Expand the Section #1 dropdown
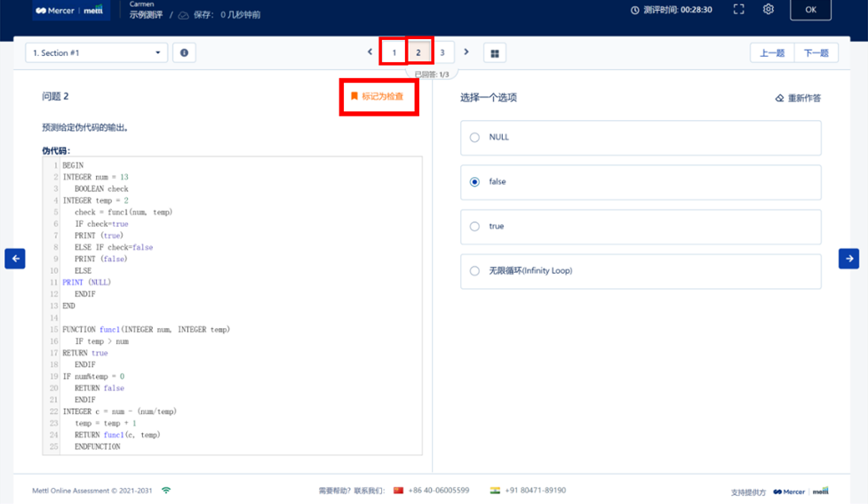Screen dimensions: 868x504 tap(97, 53)
